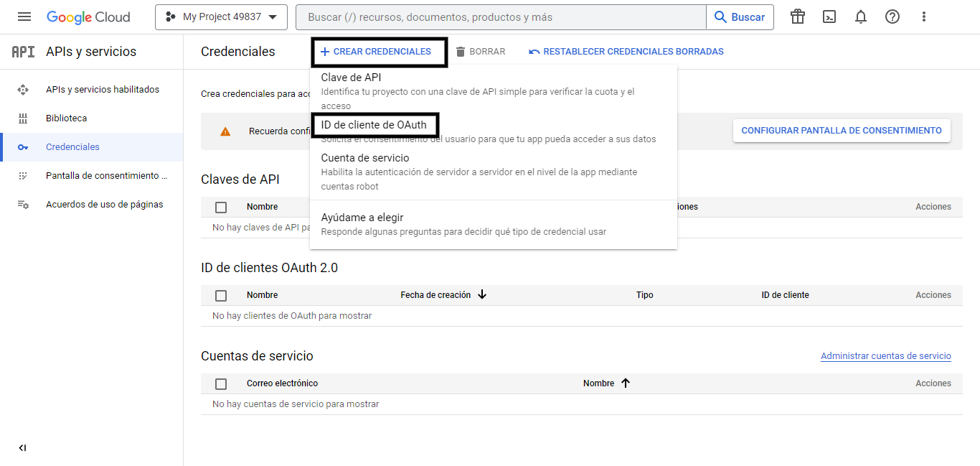This screenshot has width=980, height=466.
Task: Open the hamburger navigation menu
Action: (x=24, y=17)
